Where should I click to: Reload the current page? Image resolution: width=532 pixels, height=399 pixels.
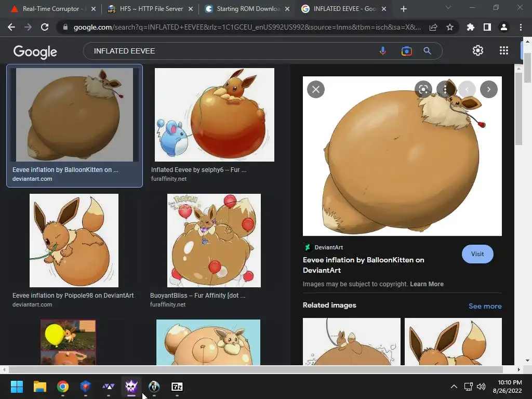pyautogui.click(x=45, y=27)
